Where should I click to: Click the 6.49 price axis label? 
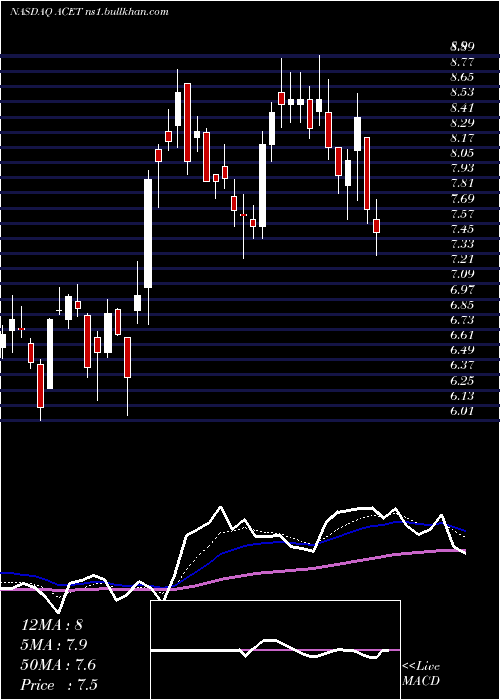coord(462,350)
